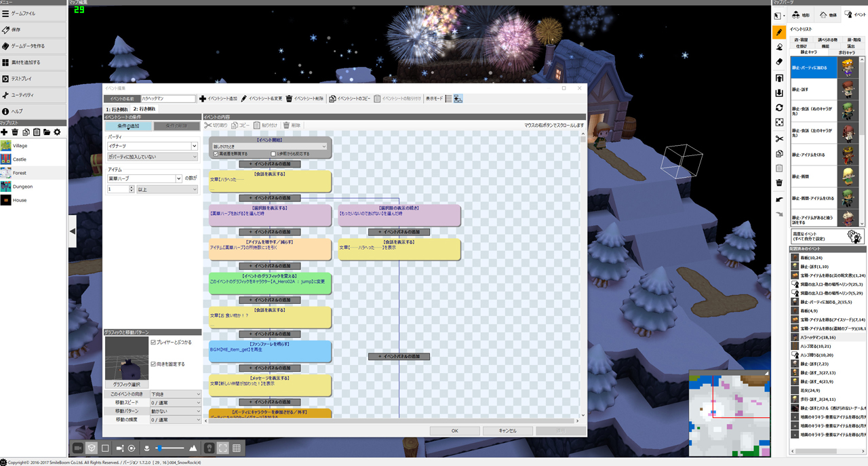
Task: Toggle 向きを固定する checkbox
Action: pyautogui.click(x=153, y=364)
